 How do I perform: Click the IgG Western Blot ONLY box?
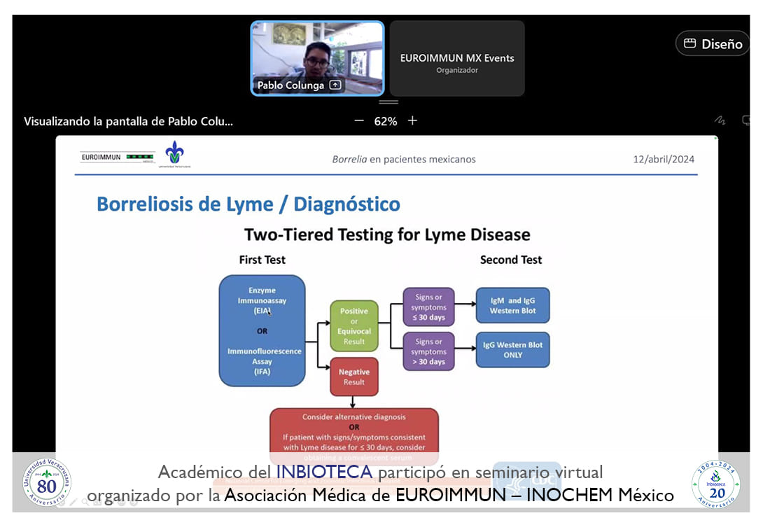(512, 350)
